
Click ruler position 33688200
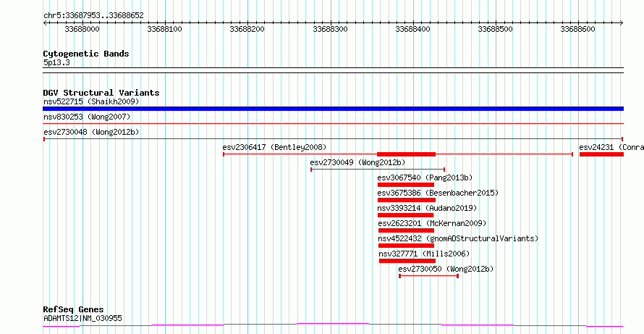click(x=247, y=29)
